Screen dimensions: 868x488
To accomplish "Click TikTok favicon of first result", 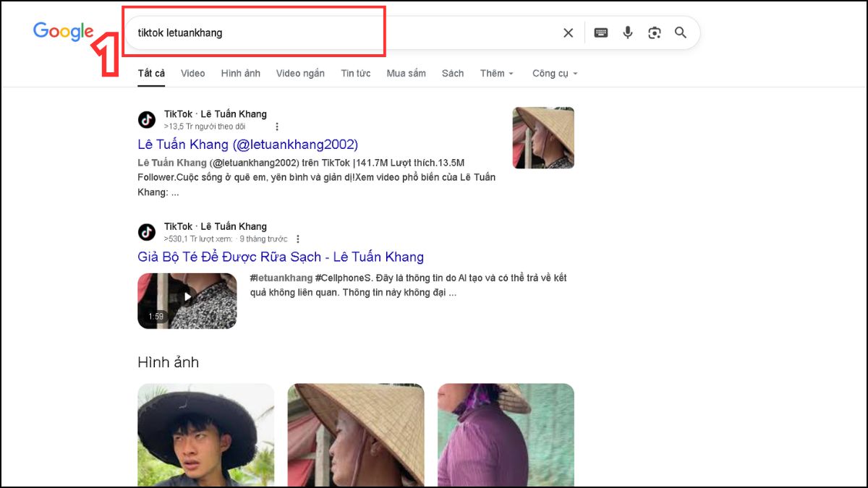I will click(x=147, y=120).
